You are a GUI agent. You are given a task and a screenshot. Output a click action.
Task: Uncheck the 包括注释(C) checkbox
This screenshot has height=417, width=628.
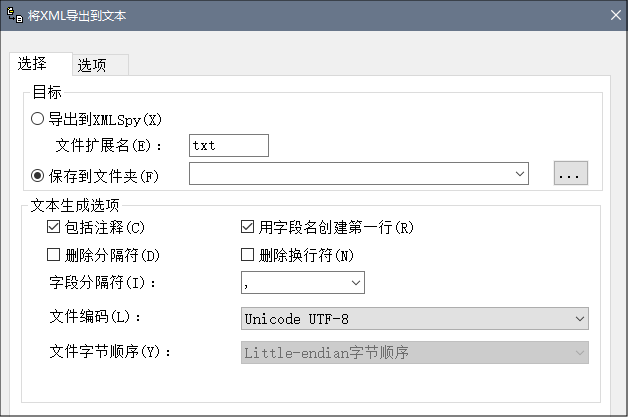pos(53,227)
